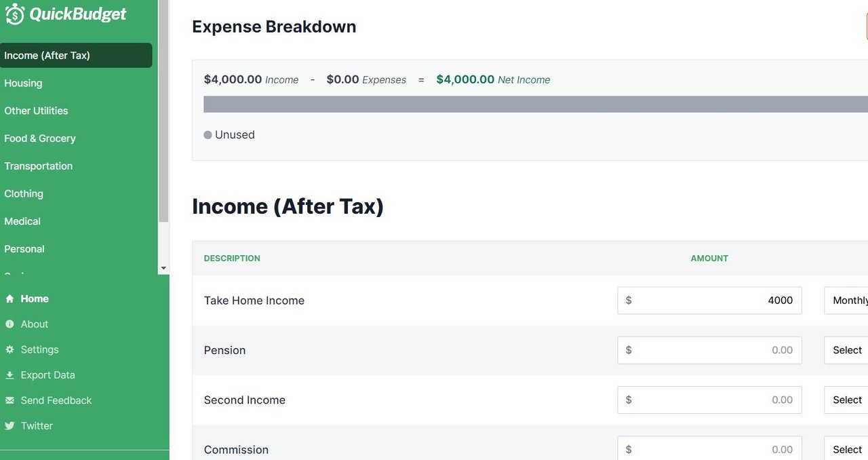The image size is (868, 460).
Task: Click the About info icon
Action: pos(9,324)
